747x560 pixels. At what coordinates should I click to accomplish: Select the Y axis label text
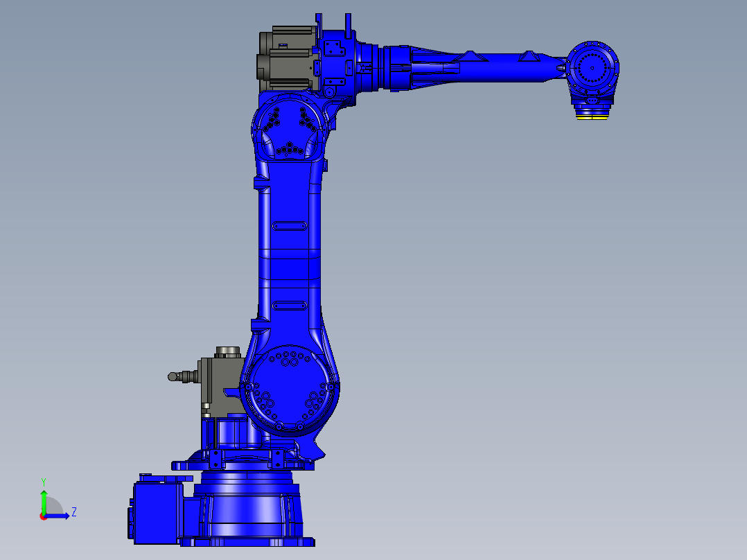click(44, 480)
